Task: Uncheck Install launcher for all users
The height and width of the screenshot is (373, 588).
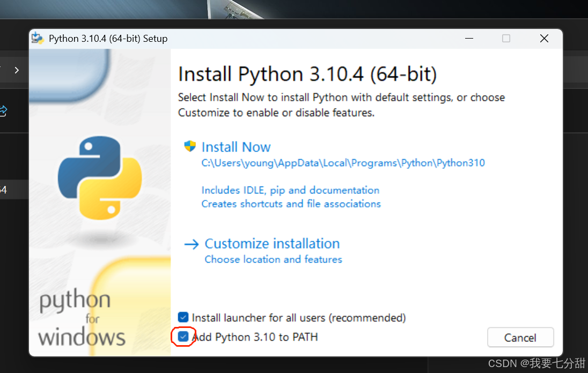Action: (x=183, y=317)
